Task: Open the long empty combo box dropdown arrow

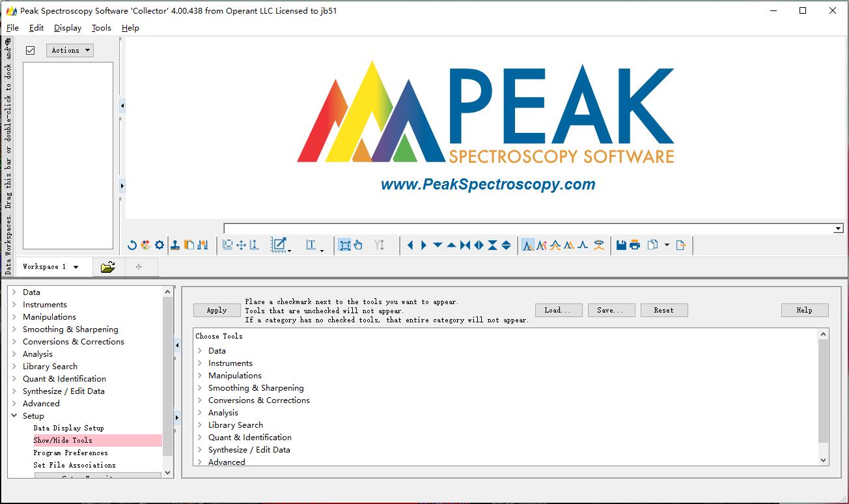Action: [x=839, y=229]
